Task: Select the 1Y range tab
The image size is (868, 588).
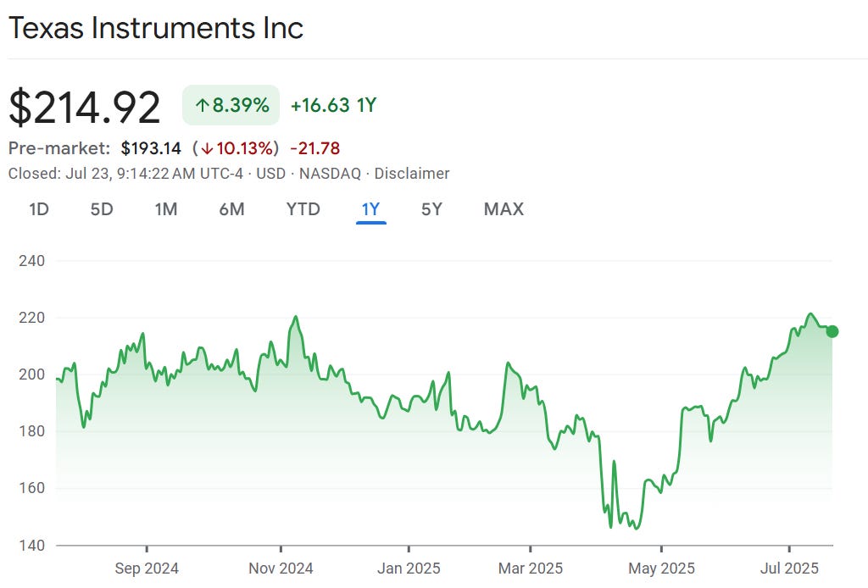Action: click(371, 209)
